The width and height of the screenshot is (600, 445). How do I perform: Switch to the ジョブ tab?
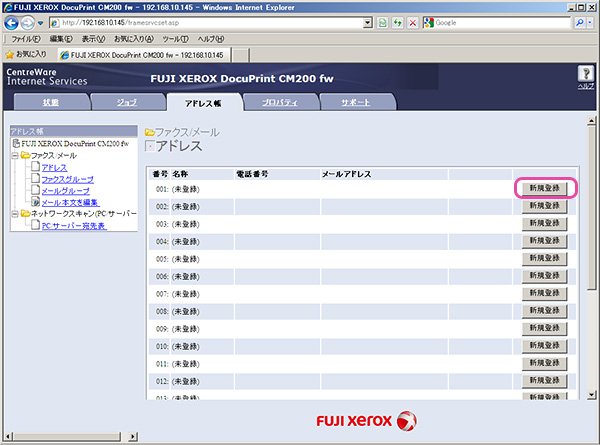tap(127, 103)
